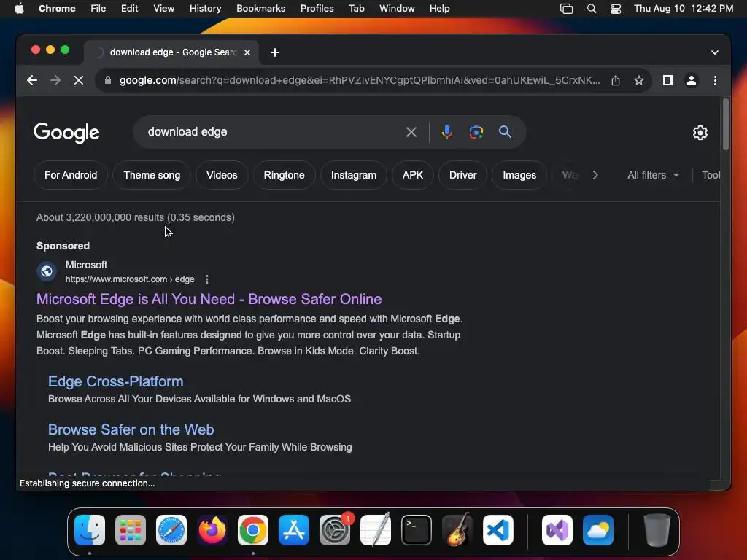The image size is (747, 560).
Task: Close the download edge tab
Action: coord(247,52)
